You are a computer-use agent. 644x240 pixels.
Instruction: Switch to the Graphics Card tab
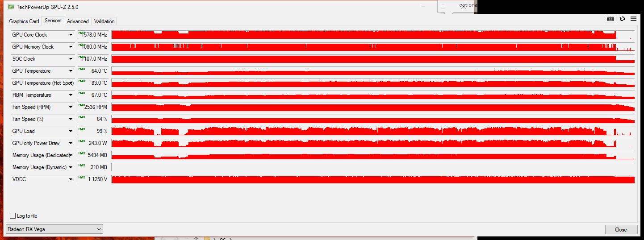[24, 21]
